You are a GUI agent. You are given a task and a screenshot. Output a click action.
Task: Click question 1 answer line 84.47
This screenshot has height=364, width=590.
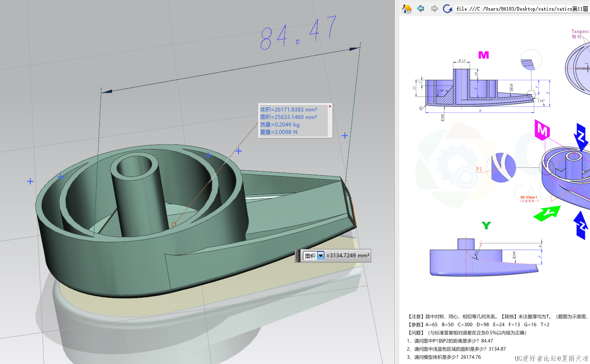(450, 340)
